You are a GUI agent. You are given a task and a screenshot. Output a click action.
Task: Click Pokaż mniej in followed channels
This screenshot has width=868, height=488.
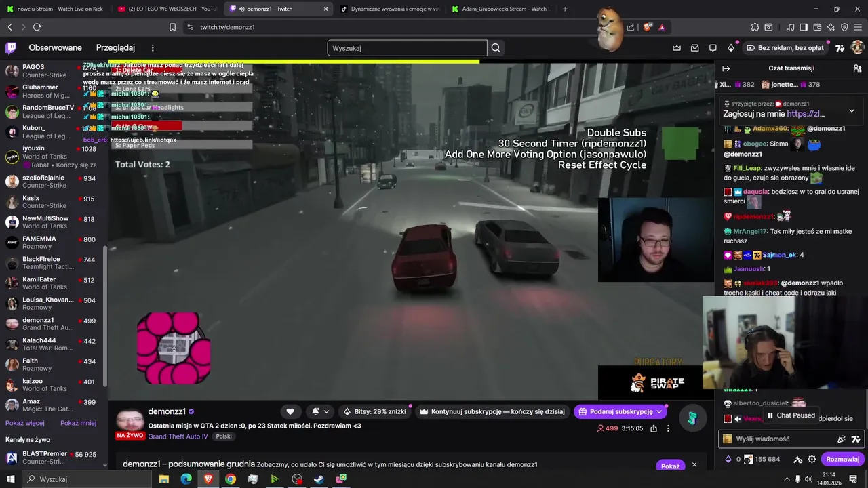[78, 423]
